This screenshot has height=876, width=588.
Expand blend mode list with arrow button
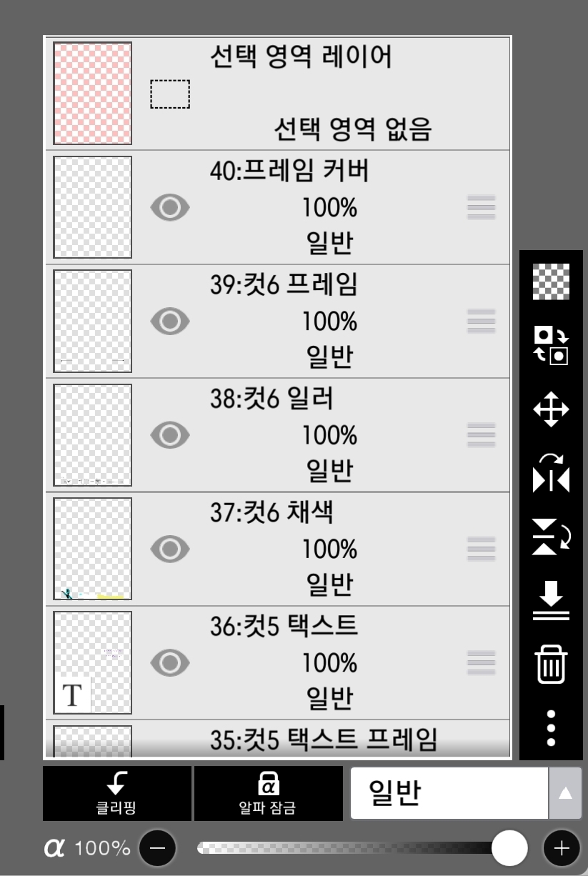(565, 793)
